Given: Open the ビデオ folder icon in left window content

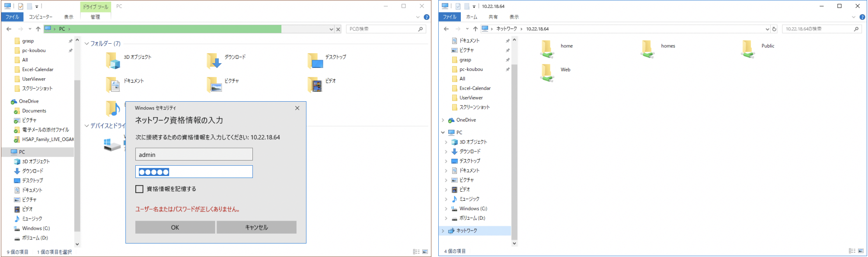Looking at the screenshot, I should 315,84.
